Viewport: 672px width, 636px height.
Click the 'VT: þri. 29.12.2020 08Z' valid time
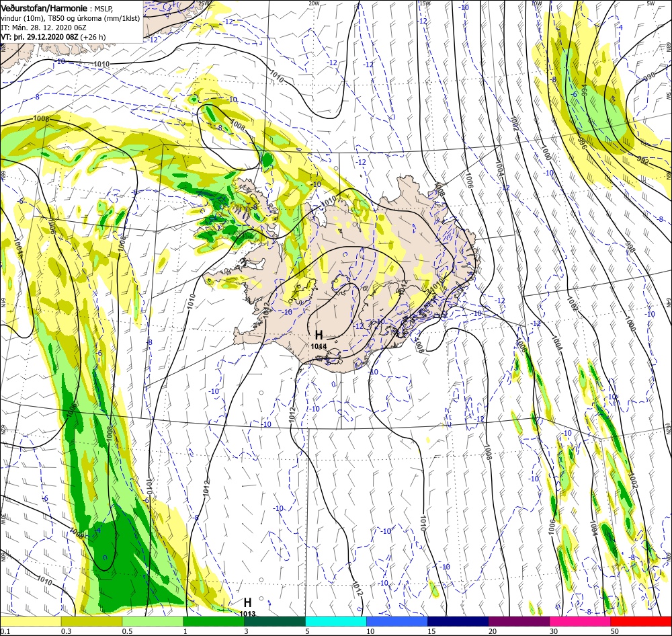40,37
